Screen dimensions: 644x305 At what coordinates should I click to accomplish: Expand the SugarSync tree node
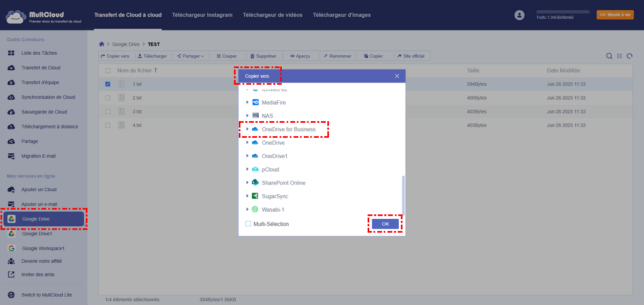[x=247, y=196]
